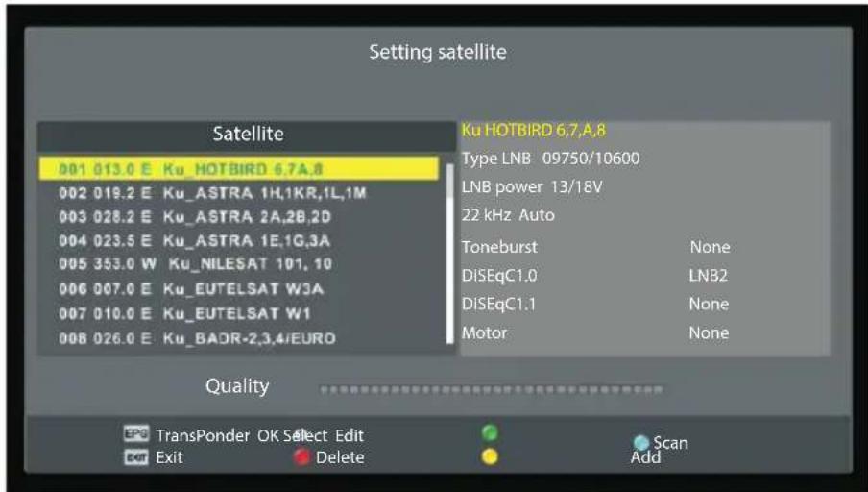The width and height of the screenshot is (868, 492).
Task: Click the Toneburst label
Action: 499,247
